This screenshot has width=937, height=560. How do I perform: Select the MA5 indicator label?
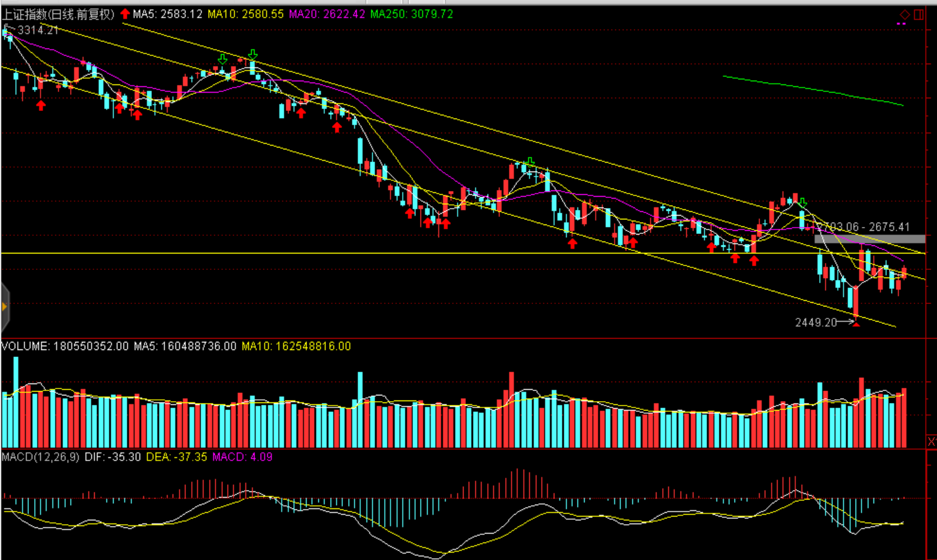coord(167,14)
